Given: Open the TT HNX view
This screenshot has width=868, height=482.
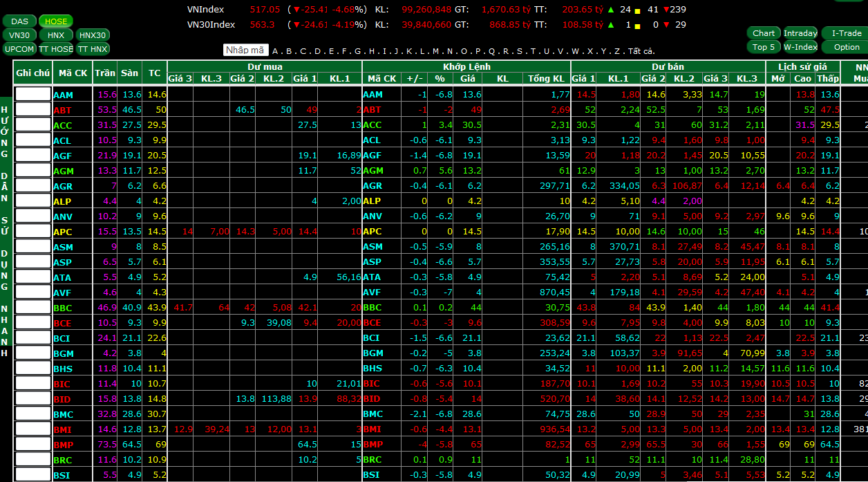Looking at the screenshot, I should (x=93, y=49).
